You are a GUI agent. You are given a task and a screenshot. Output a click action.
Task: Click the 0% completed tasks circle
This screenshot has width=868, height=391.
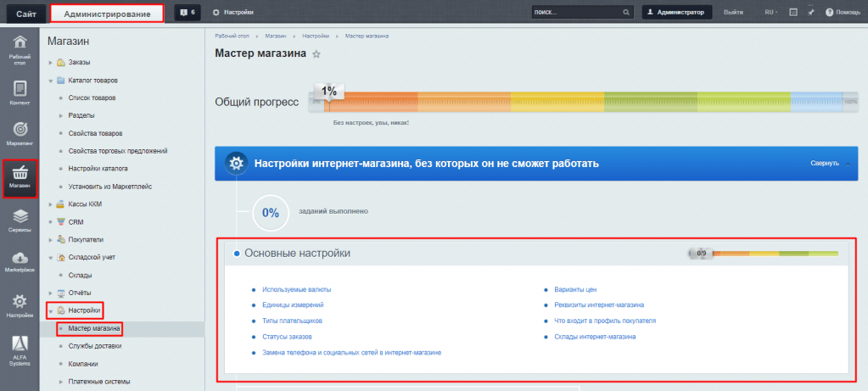(x=270, y=213)
